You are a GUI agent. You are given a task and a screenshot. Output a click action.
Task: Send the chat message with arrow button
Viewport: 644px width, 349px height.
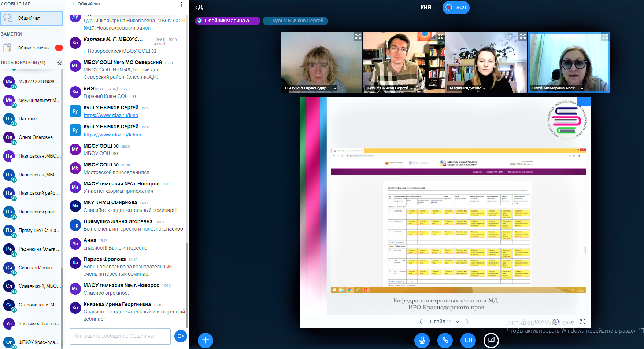[181, 336]
